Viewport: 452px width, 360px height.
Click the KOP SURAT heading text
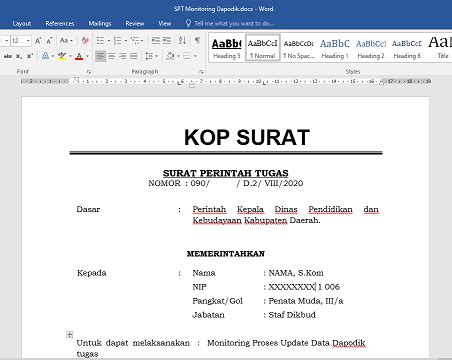tap(247, 137)
